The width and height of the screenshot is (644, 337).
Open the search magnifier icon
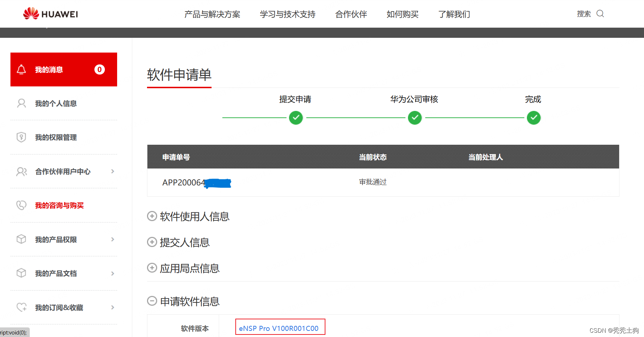point(600,14)
